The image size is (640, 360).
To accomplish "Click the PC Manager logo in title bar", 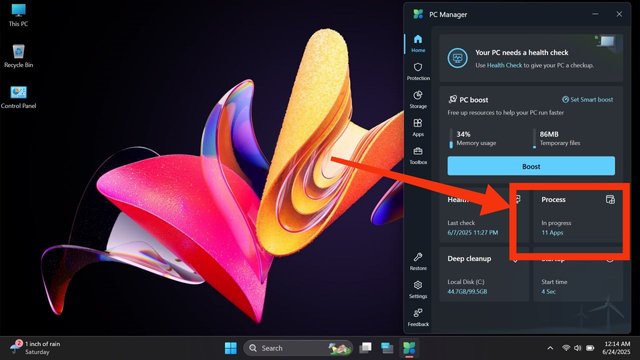I will point(418,14).
